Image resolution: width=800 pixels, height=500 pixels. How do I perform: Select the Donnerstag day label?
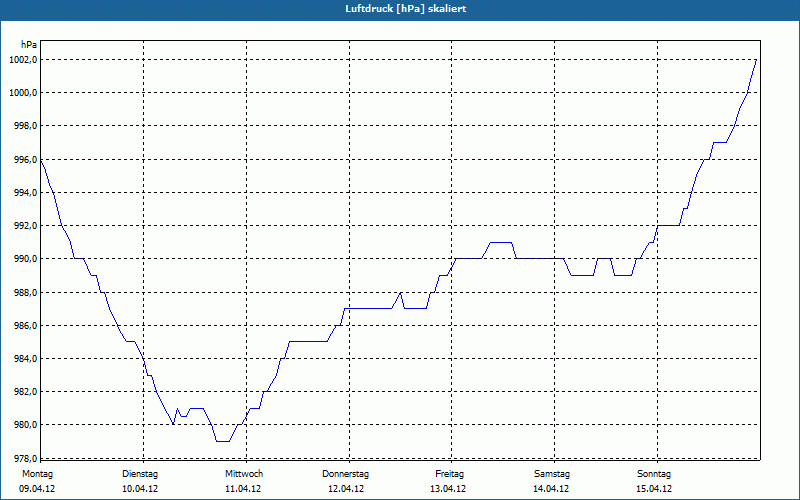coord(345,474)
